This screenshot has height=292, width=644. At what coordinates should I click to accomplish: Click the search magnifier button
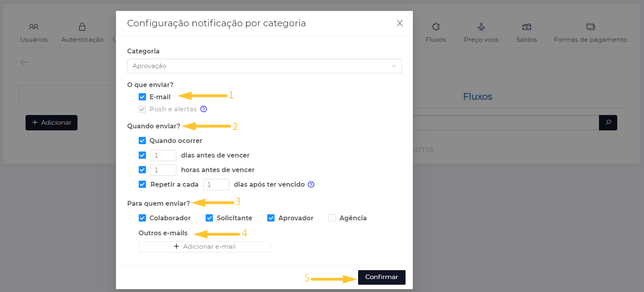[608, 122]
